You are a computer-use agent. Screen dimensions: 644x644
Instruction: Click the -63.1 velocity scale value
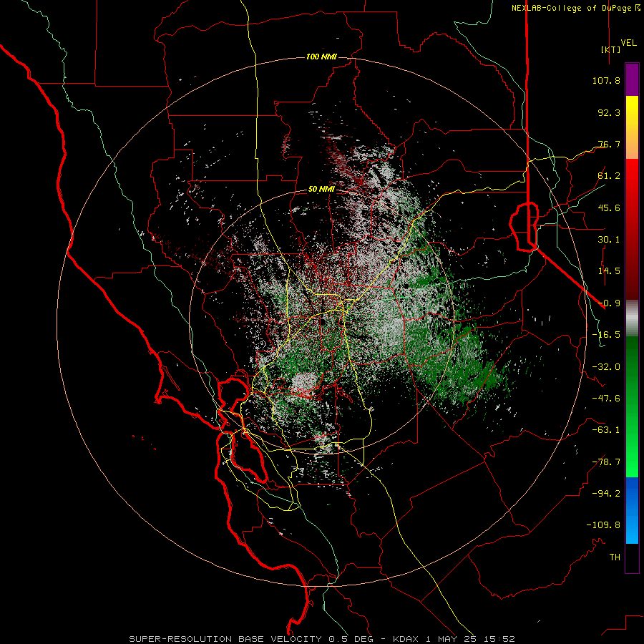606,430
